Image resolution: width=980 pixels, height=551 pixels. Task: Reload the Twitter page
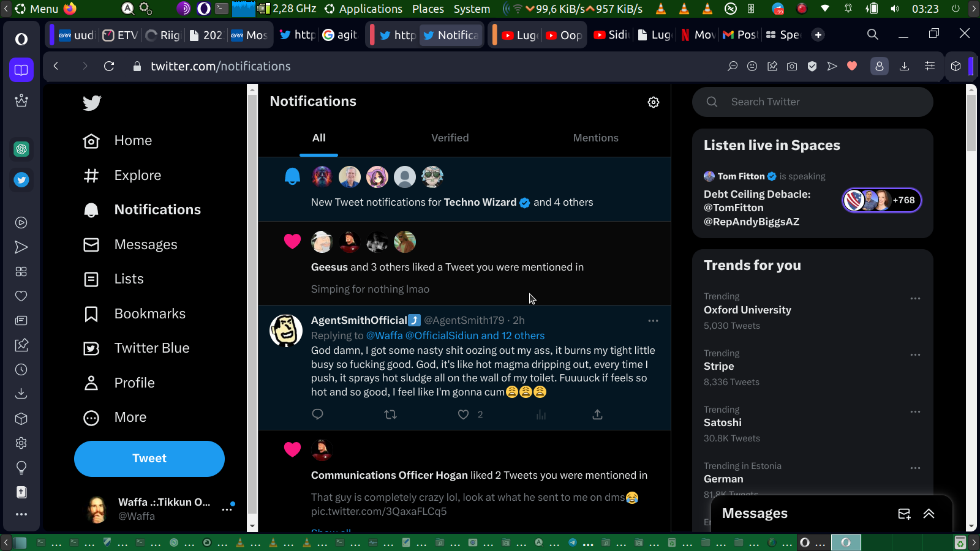(109, 66)
